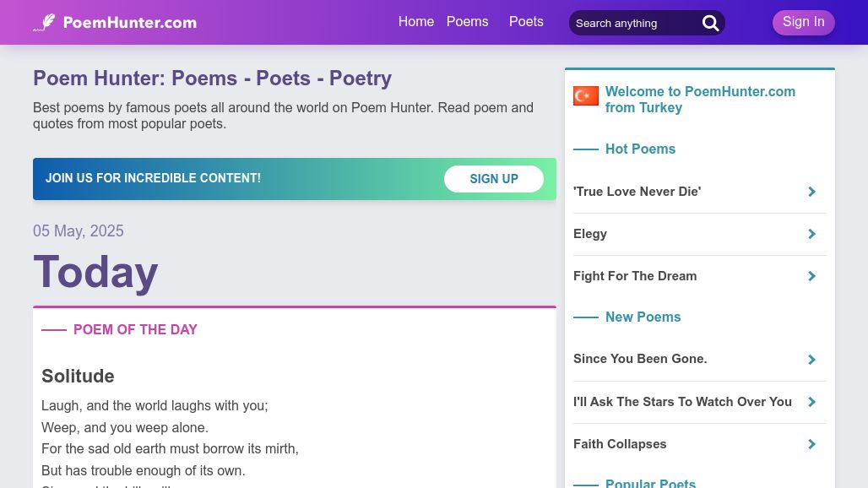This screenshot has width=868, height=488.
Task: Click line 'But has trouble enough of its own.'
Action: [x=144, y=471]
